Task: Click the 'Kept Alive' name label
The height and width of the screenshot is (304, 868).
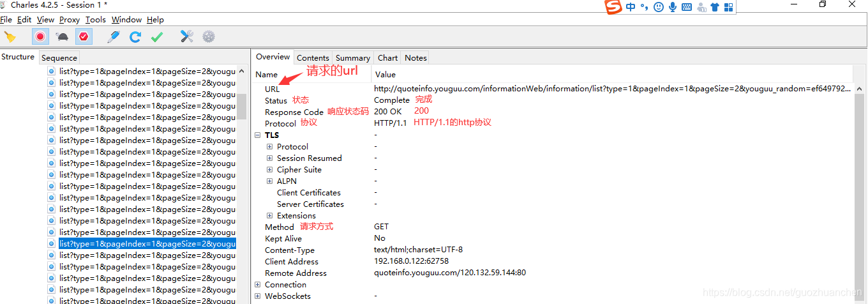Action: click(x=283, y=239)
